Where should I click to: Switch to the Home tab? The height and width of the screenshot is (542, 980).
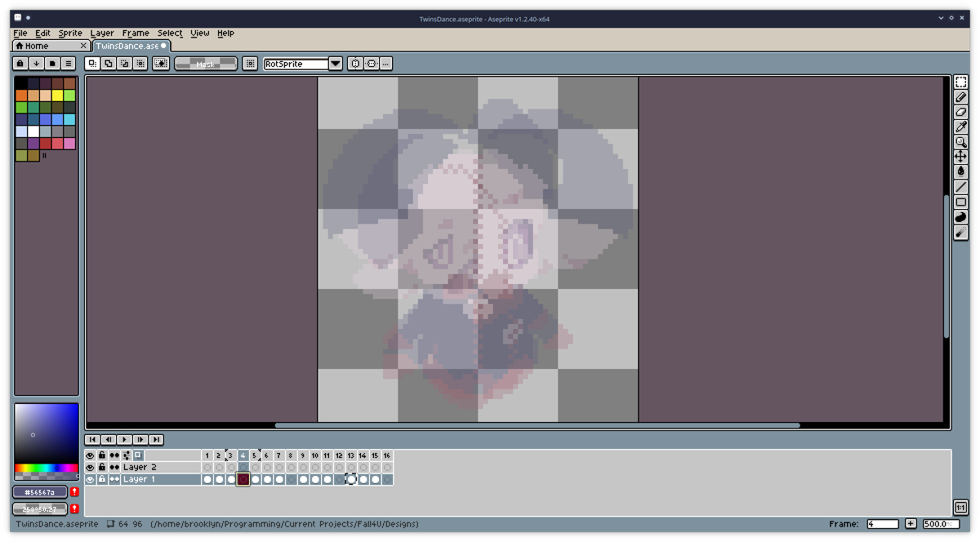(x=51, y=46)
